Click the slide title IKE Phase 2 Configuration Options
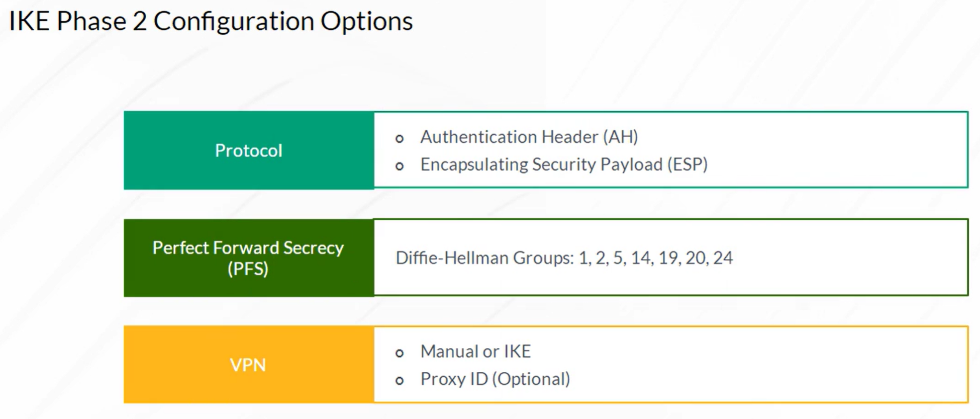This screenshot has height=419, width=980. pos(211,21)
